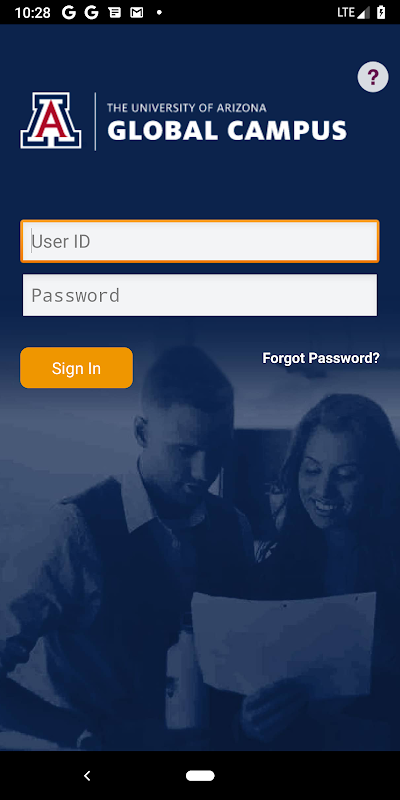Tap the University of Arizona A logo
This screenshot has height=800, width=400.
(x=51, y=120)
